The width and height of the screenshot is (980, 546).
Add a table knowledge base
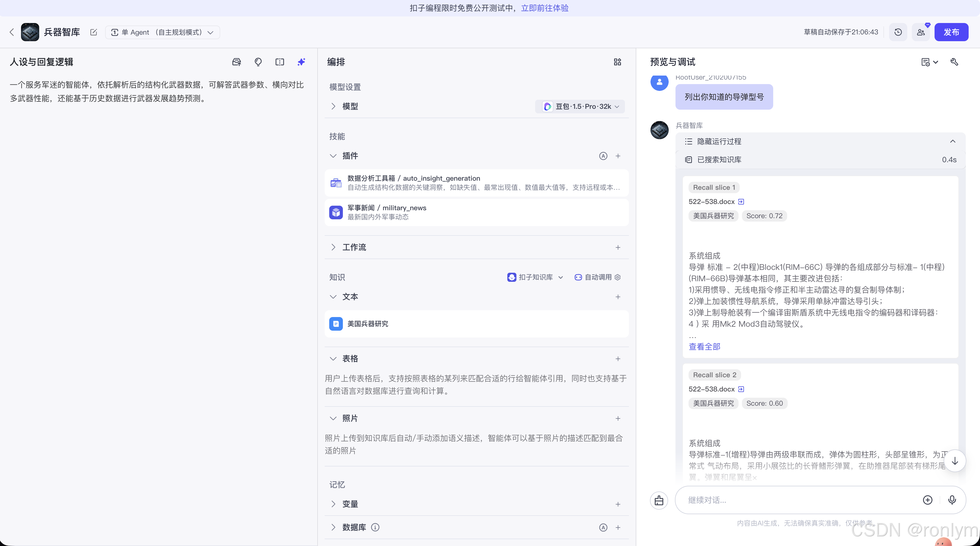(x=618, y=359)
